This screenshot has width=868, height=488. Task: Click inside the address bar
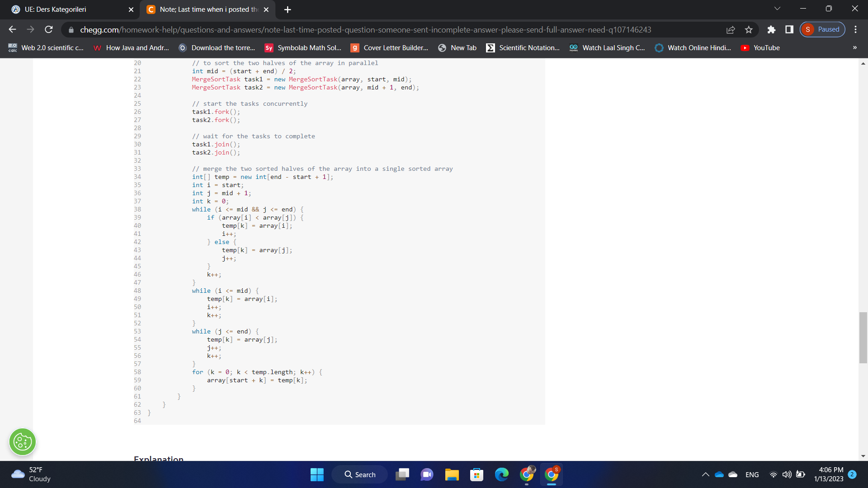362,29
